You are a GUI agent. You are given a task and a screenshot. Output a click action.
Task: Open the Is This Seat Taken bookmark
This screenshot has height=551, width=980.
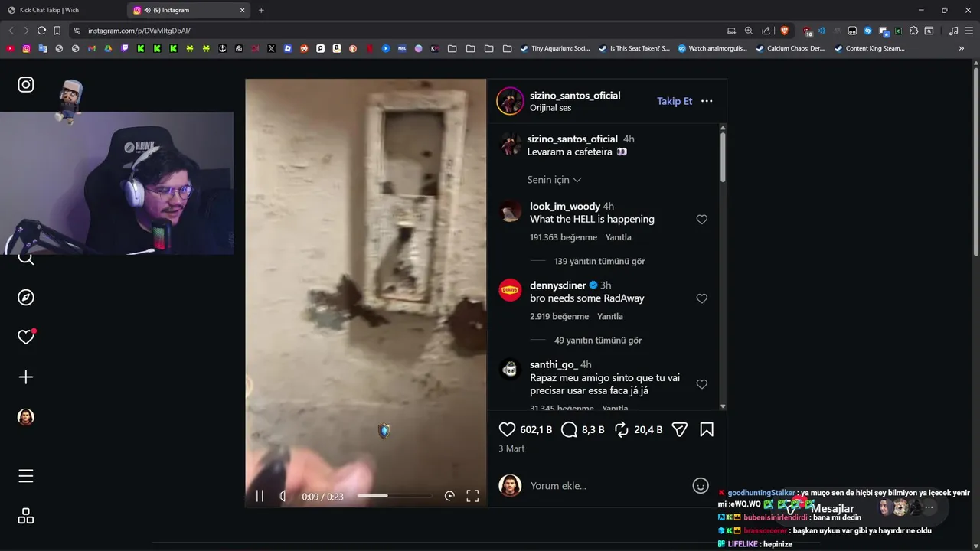click(x=634, y=48)
